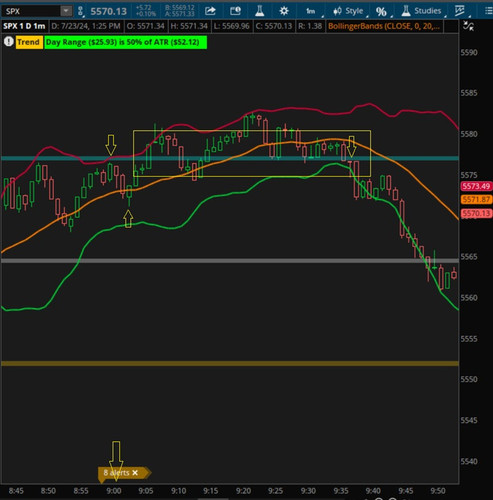
Task: Open the Style menu
Action: [348, 11]
